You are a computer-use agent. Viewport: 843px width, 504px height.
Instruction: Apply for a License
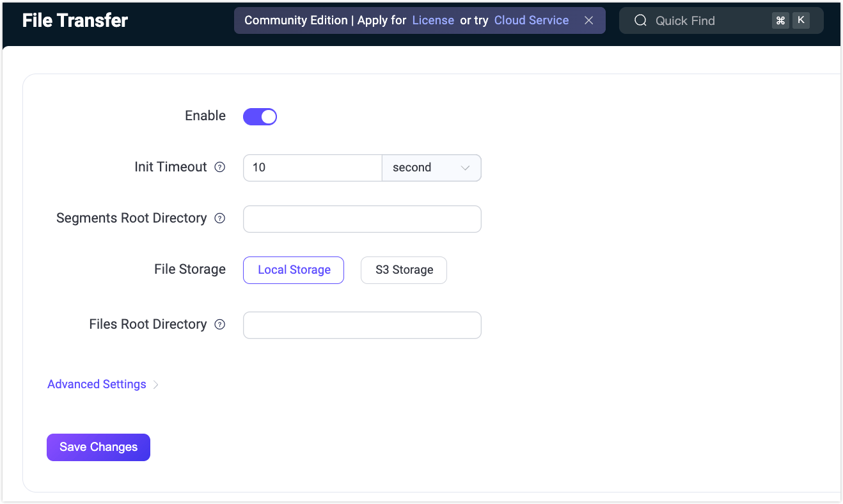pos(433,20)
